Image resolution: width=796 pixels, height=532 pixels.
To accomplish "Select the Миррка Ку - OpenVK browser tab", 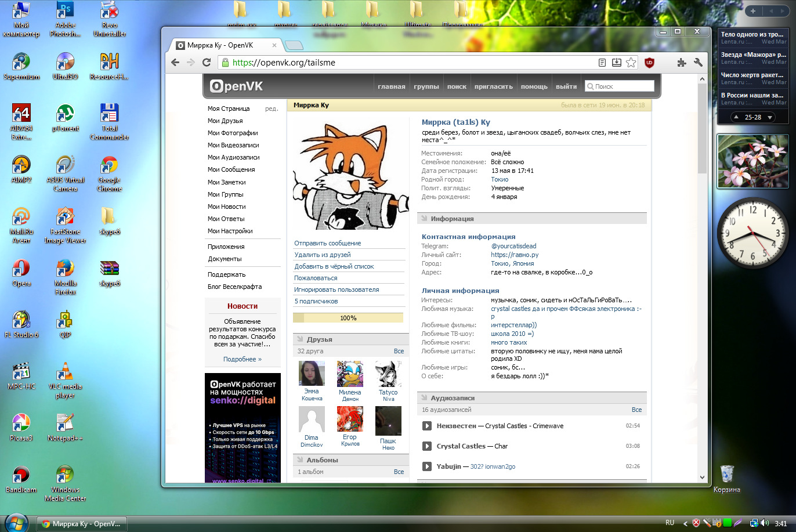I will [x=226, y=45].
